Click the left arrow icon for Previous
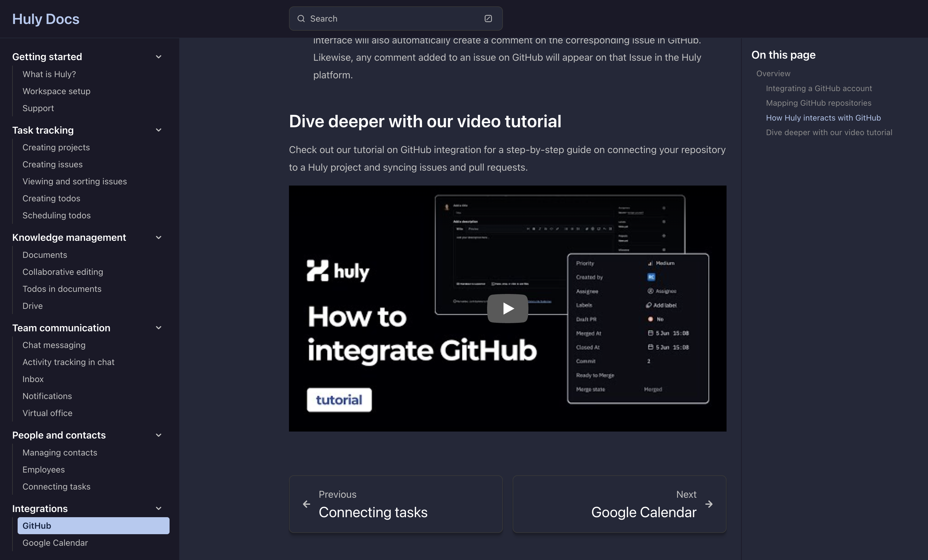Viewport: 928px width, 560px height. point(307,504)
